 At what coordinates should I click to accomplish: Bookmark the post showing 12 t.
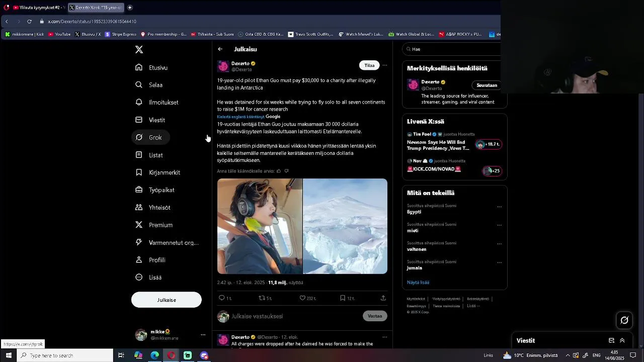point(343,298)
